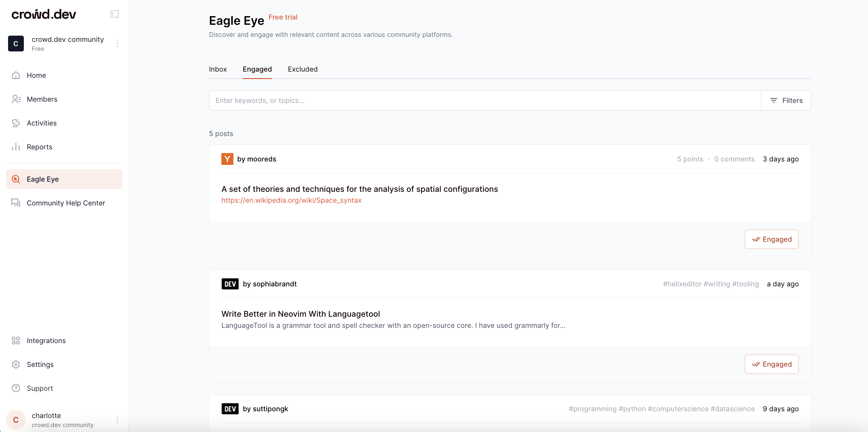Screen dimensions: 868x432
Task: Expand the Filters dropdown
Action: tap(786, 100)
